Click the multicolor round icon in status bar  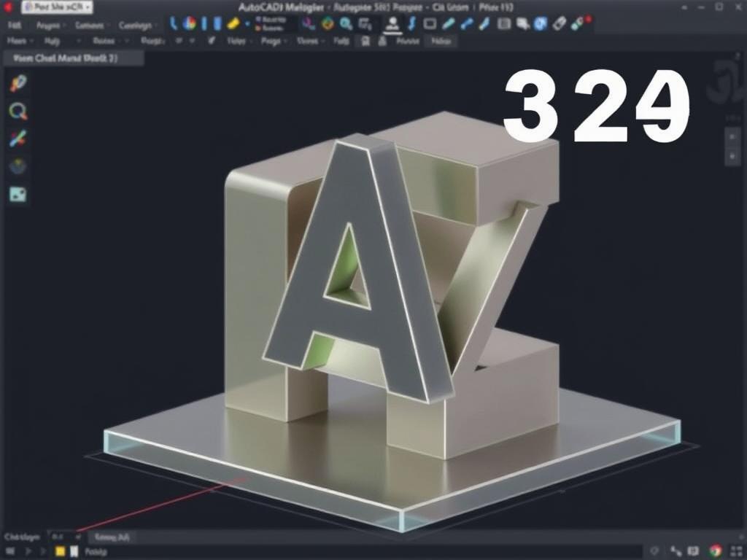[x=715, y=551]
